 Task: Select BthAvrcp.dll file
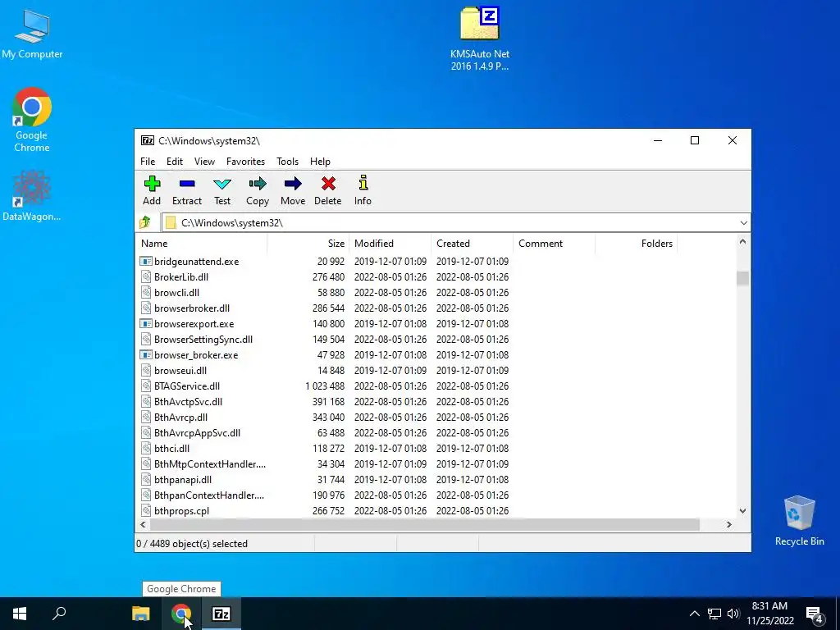pos(180,417)
